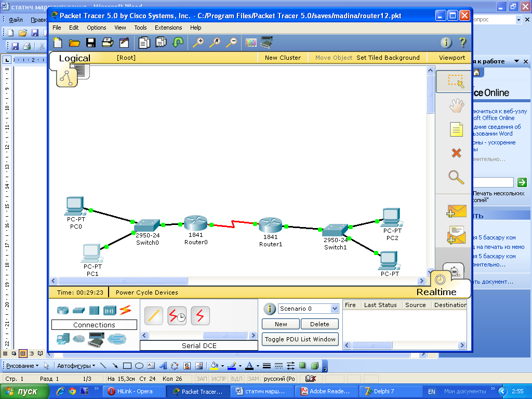This screenshot has width=532, height=399.
Task: Select the Switches device category icon
Action: click(78, 310)
